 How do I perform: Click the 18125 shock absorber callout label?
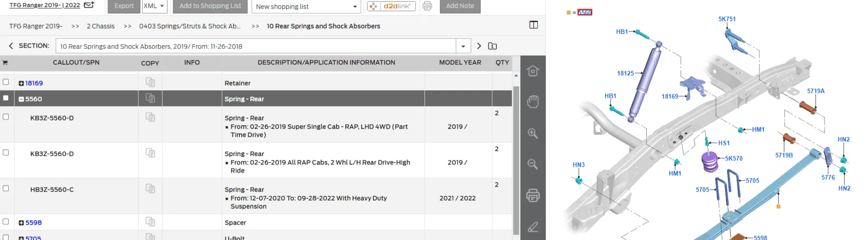pos(625,73)
